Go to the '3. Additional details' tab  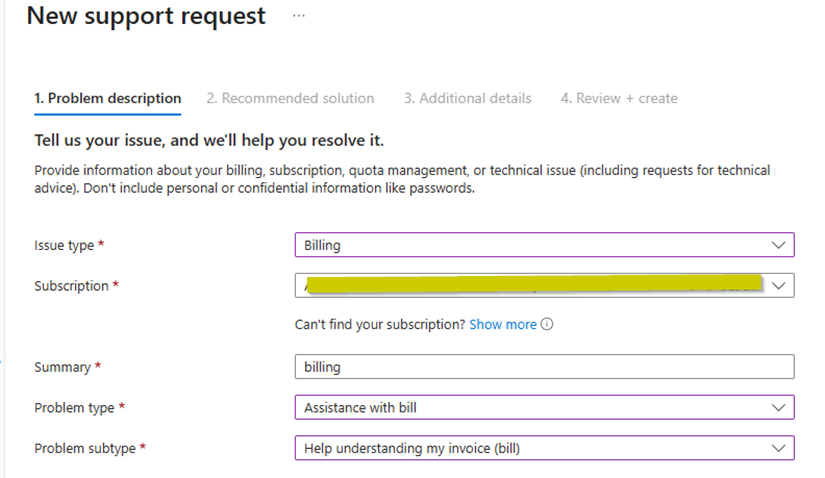[x=467, y=98]
